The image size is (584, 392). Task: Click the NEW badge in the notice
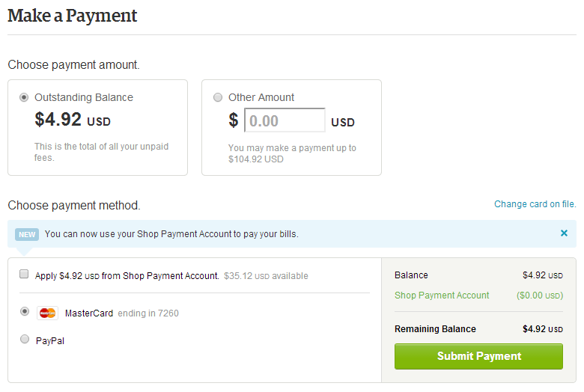point(27,234)
